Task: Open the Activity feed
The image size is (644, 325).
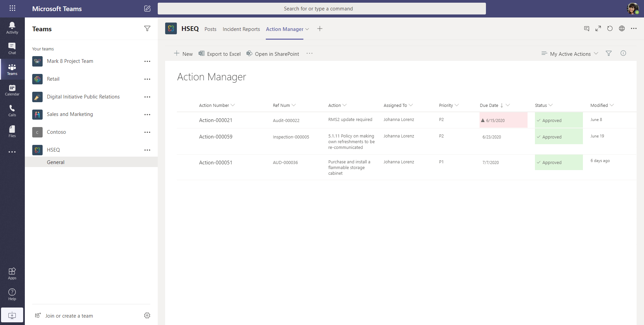Action: coord(12,28)
